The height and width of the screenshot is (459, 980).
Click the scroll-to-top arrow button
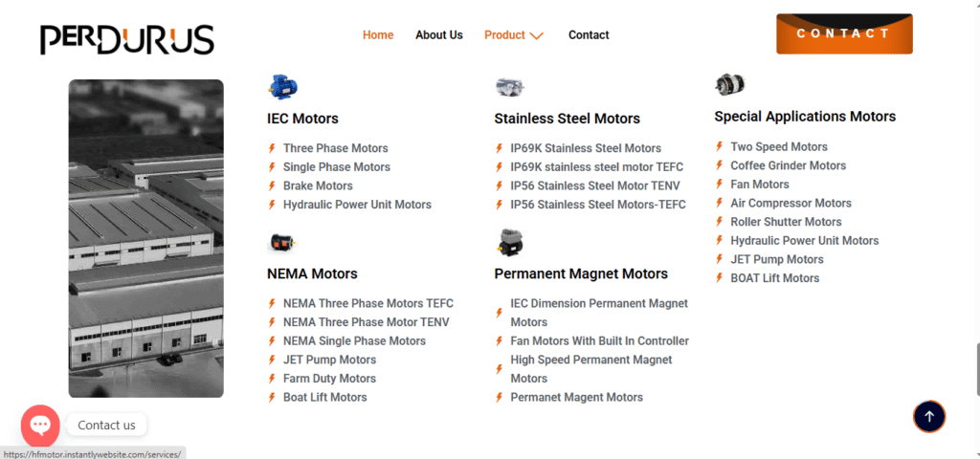click(929, 417)
